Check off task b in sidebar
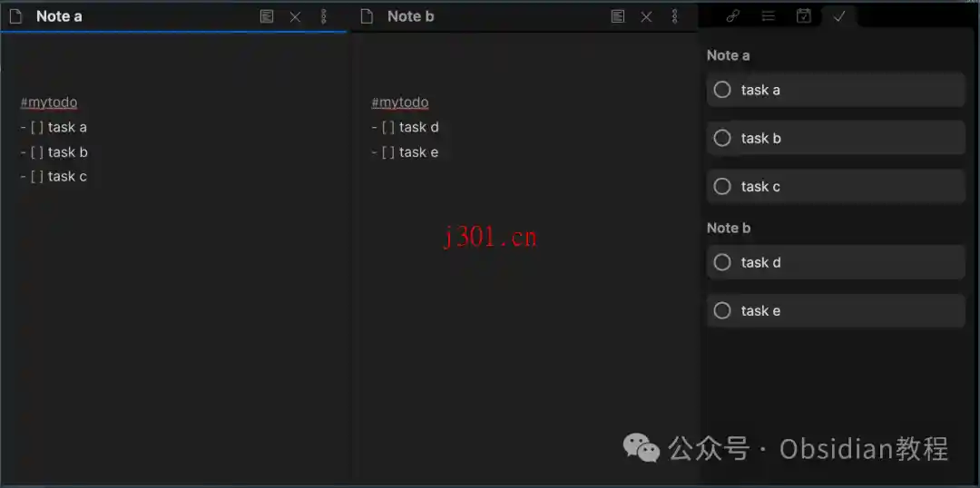Viewport: 980px width, 488px height. coord(722,138)
